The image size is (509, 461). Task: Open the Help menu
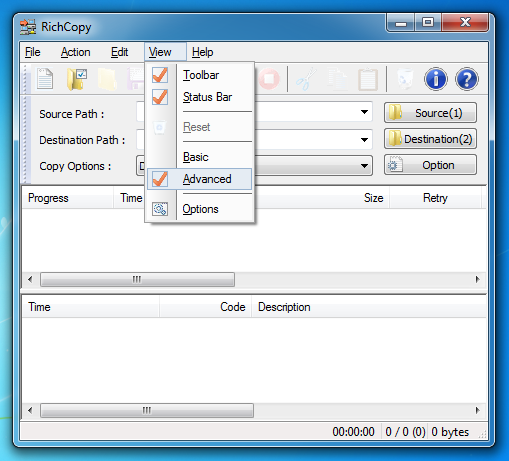pos(202,52)
